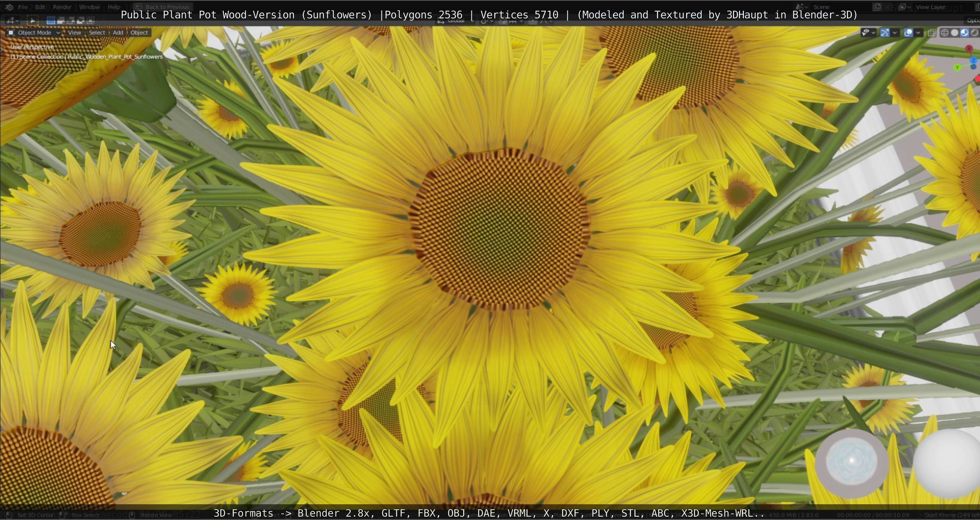Image resolution: width=980 pixels, height=520 pixels.
Task: Select the active Select Box tool icon
Action: pyautogui.click(x=33, y=21)
